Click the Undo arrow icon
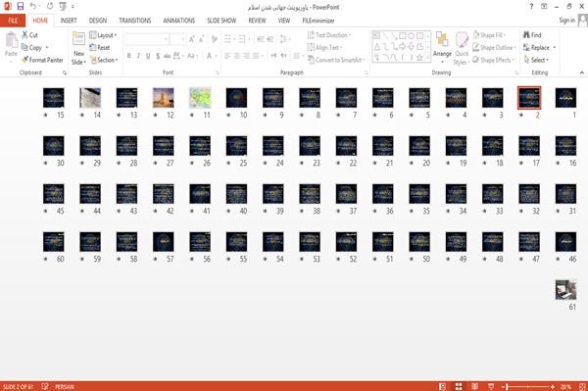 click(33, 7)
